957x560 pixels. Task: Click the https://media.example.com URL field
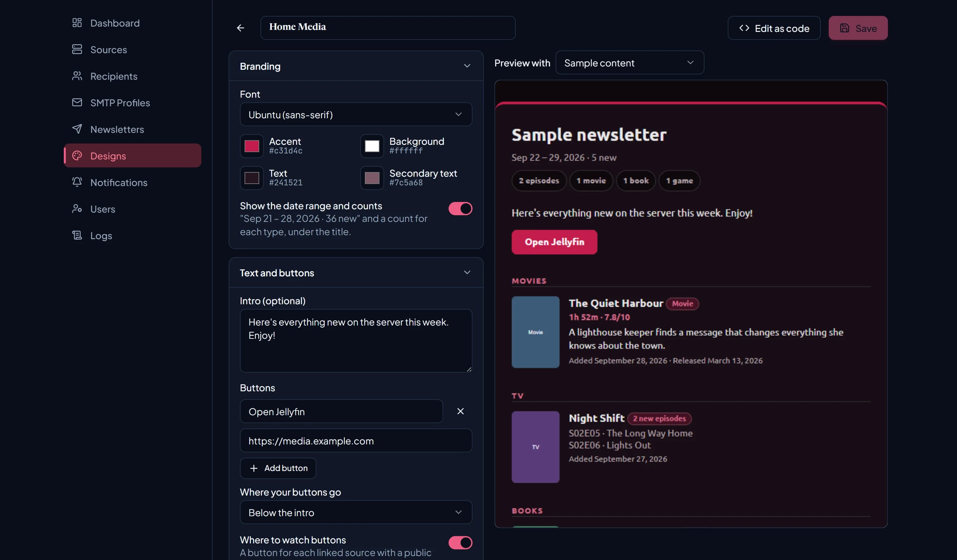(x=356, y=440)
